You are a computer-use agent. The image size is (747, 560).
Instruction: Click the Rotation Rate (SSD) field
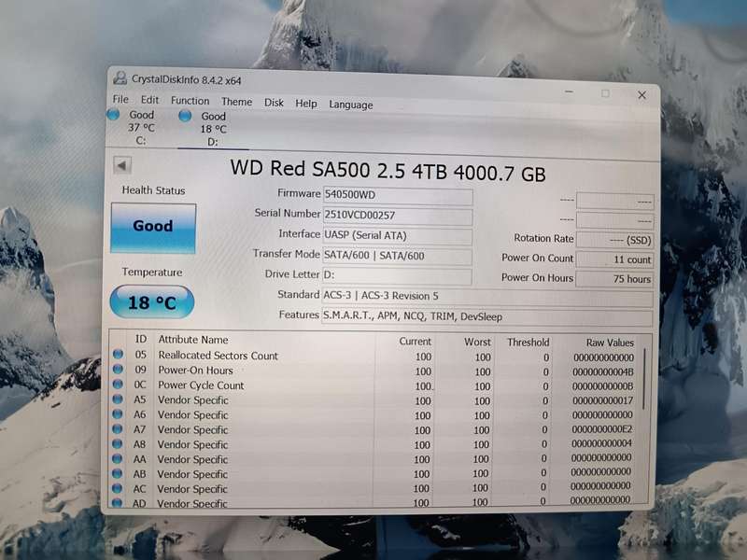pyautogui.click(x=614, y=240)
